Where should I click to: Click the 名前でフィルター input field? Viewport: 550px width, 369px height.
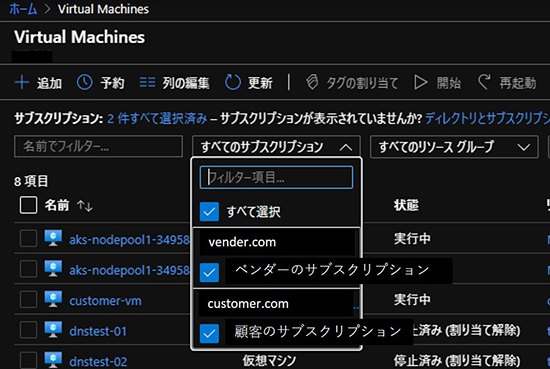point(99,146)
